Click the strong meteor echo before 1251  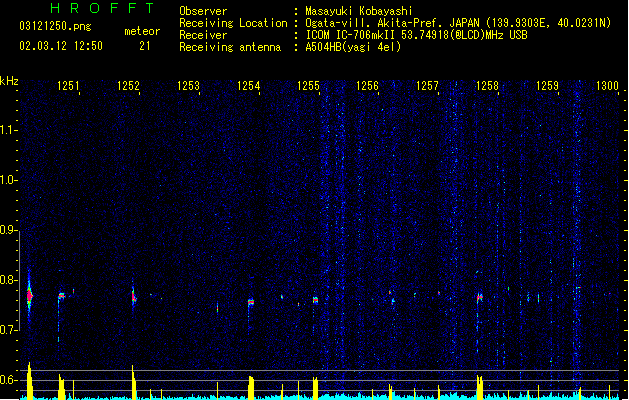pos(29,296)
